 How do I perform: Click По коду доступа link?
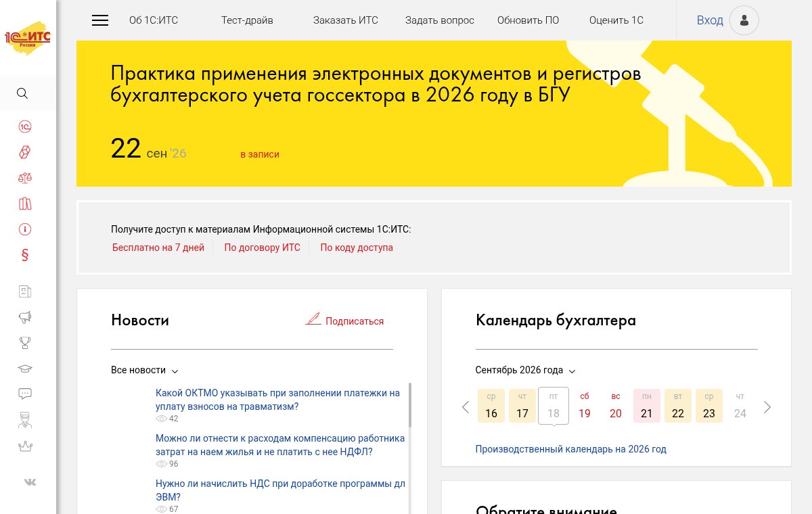click(357, 248)
